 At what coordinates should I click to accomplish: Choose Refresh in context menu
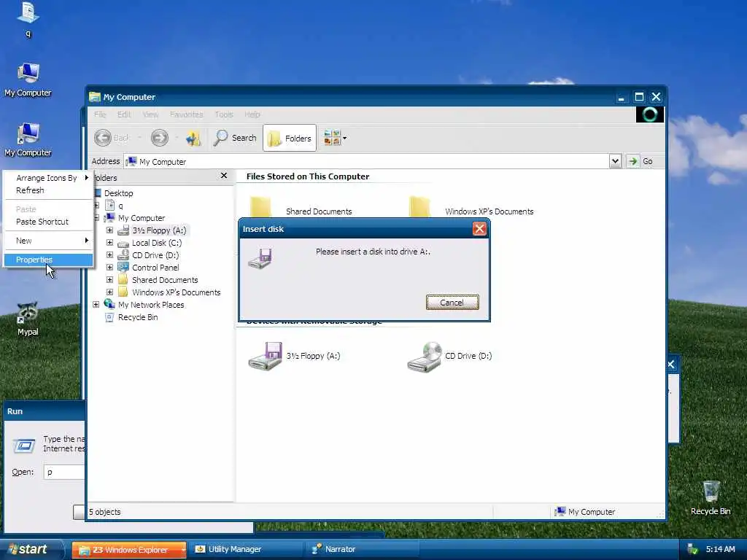[48, 190]
